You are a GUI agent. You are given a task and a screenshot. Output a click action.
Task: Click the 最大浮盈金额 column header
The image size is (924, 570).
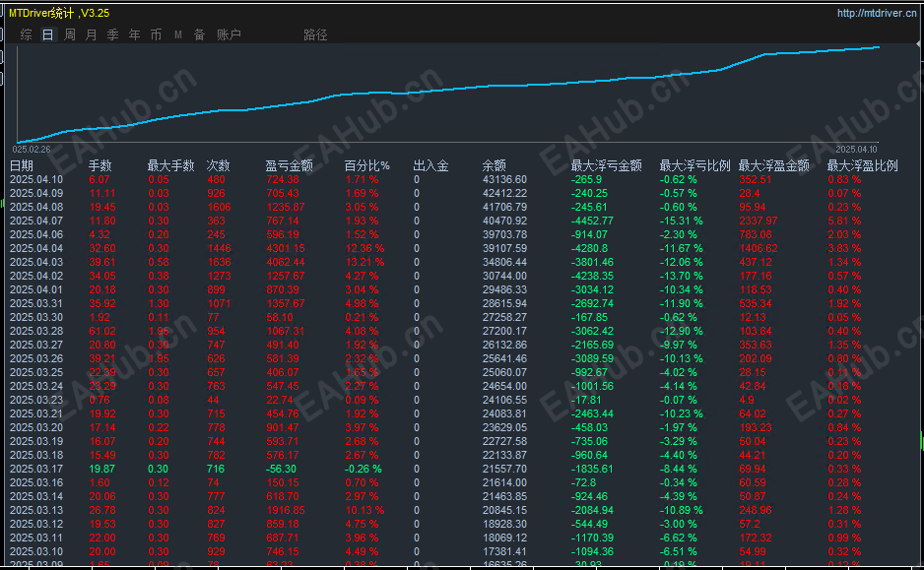click(x=773, y=165)
